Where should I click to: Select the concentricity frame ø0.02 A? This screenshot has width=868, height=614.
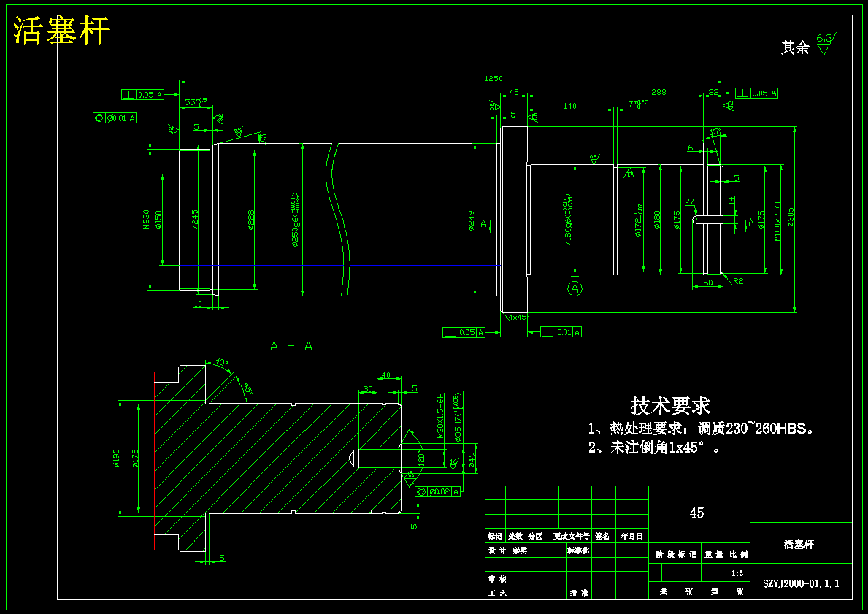(x=437, y=491)
